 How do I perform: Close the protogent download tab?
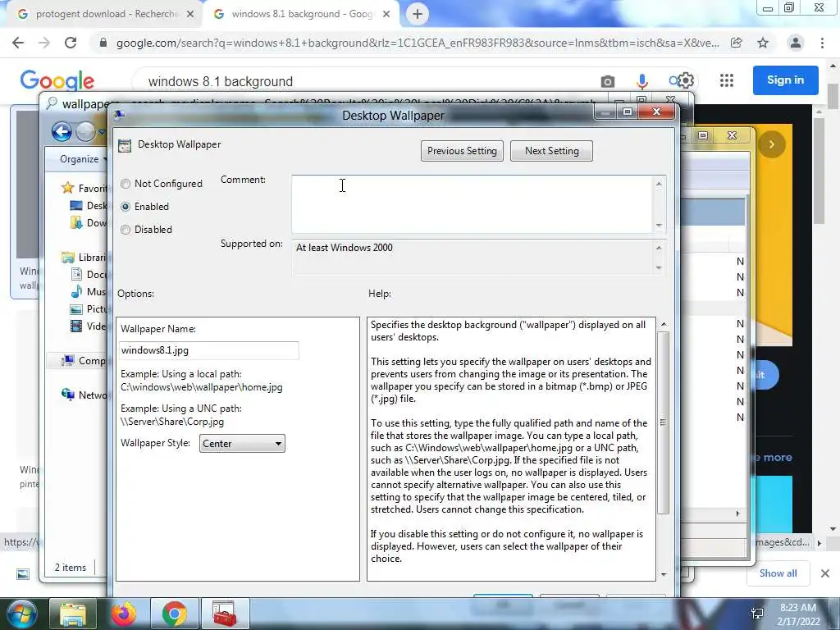click(190, 15)
